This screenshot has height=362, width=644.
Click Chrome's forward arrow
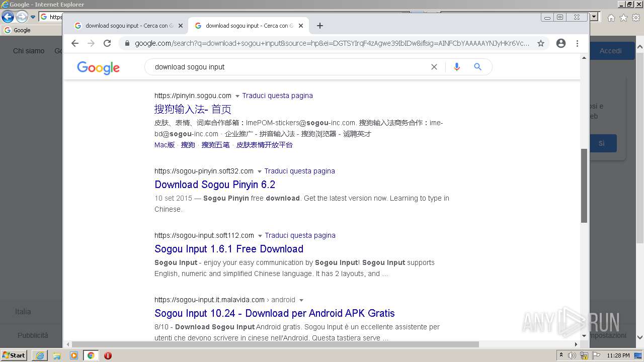pos(91,43)
